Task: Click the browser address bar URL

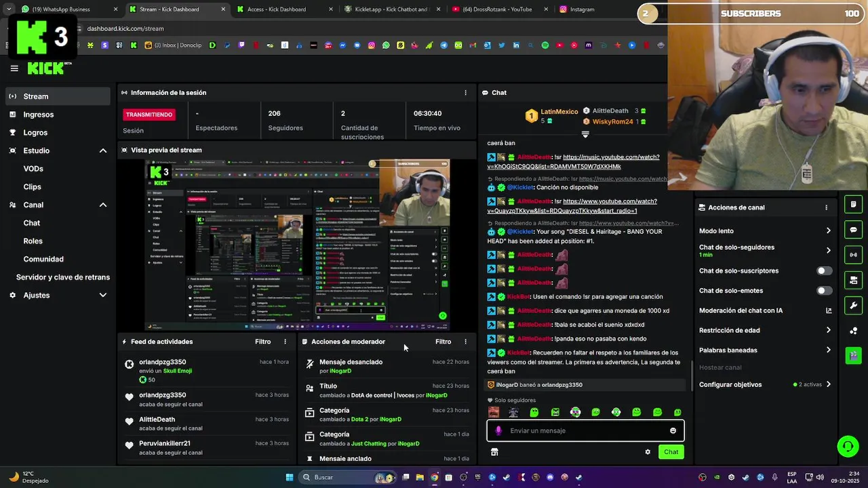Action: pyautogui.click(x=125, y=28)
